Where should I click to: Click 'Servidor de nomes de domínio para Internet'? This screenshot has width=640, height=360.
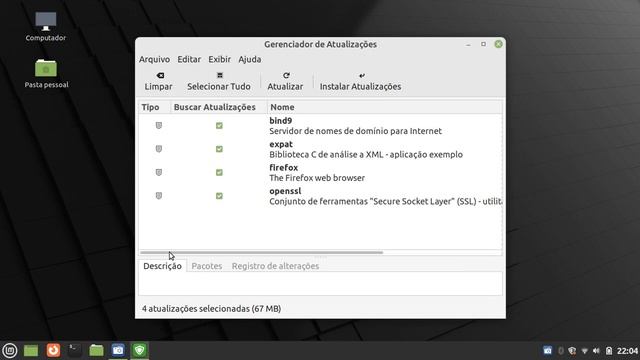(x=355, y=131)
